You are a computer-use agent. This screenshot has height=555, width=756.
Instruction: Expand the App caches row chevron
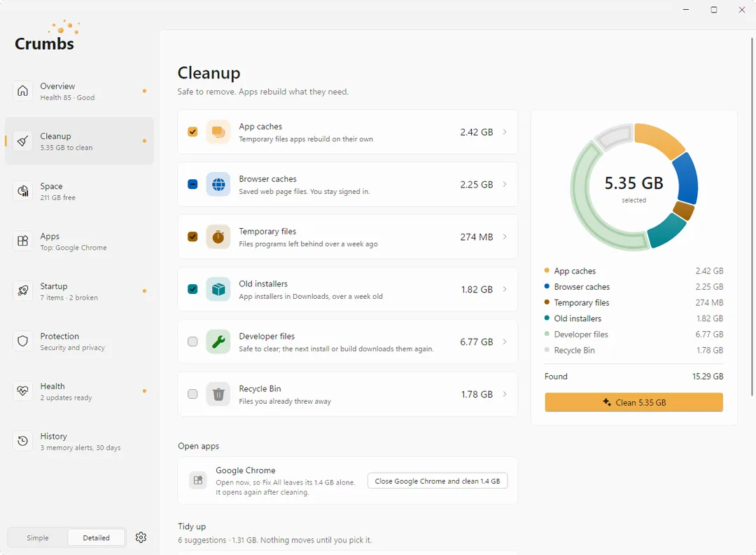click(x=505, y=132)
